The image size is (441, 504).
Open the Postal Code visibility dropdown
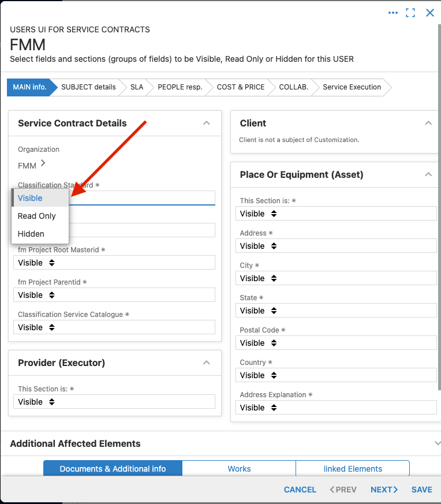pyautogui.click(x=336, y=343)
